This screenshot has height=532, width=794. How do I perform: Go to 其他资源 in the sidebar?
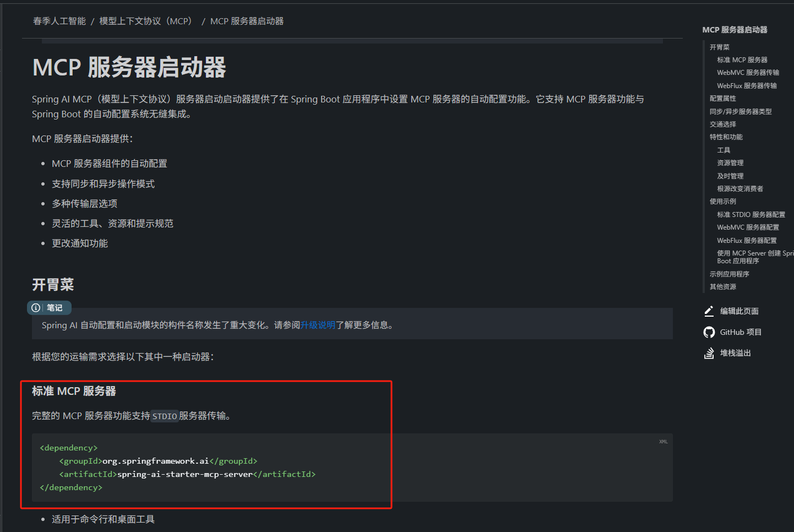(x=723, y=287)
